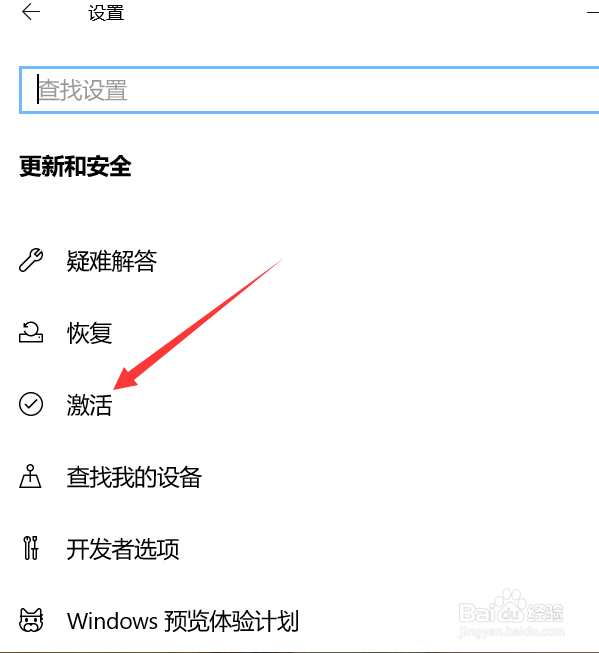Screen dimensions: 599x653
Task: Click the jingyan.baidu.com watermark text
Action: point(512,632)
